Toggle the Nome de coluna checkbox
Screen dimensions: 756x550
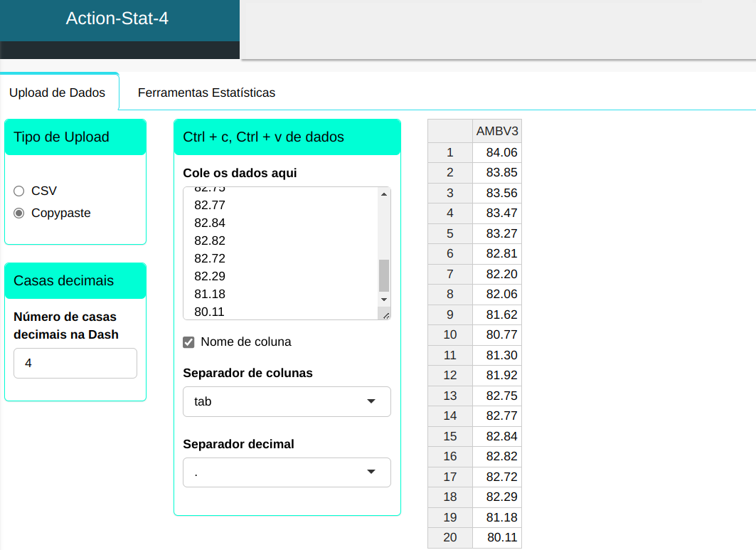tap(188, 342)
